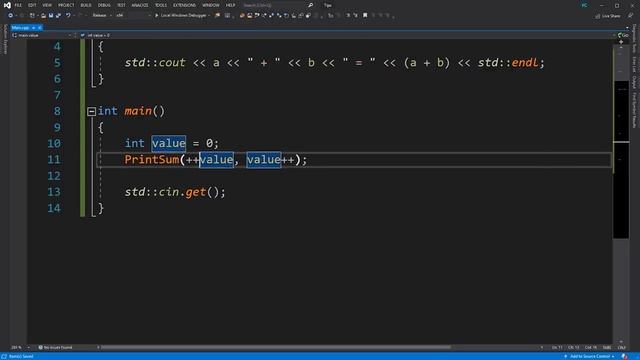Click the Open File toolbar icon
This screenshot has height=360, width=640.
point(43,16)
